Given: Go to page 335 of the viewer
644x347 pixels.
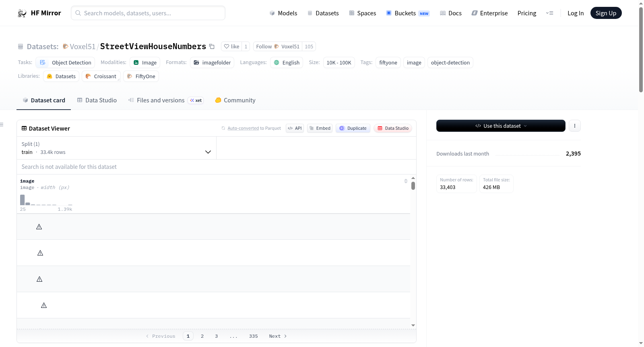Looking at the screenshot, I should click(x=254, y=336).
